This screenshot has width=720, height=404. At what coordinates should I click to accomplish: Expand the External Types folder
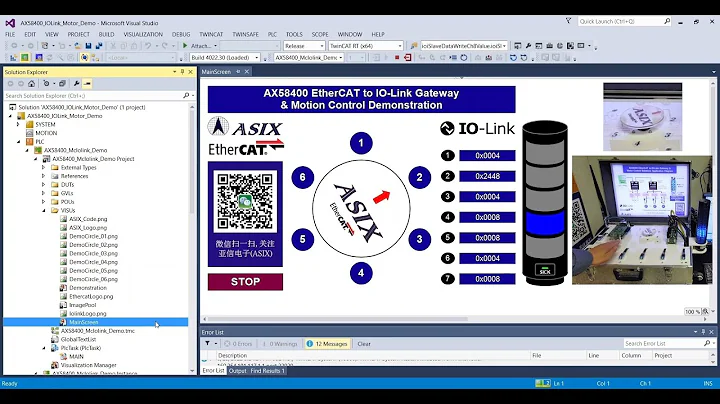click(x=44, y=168)
